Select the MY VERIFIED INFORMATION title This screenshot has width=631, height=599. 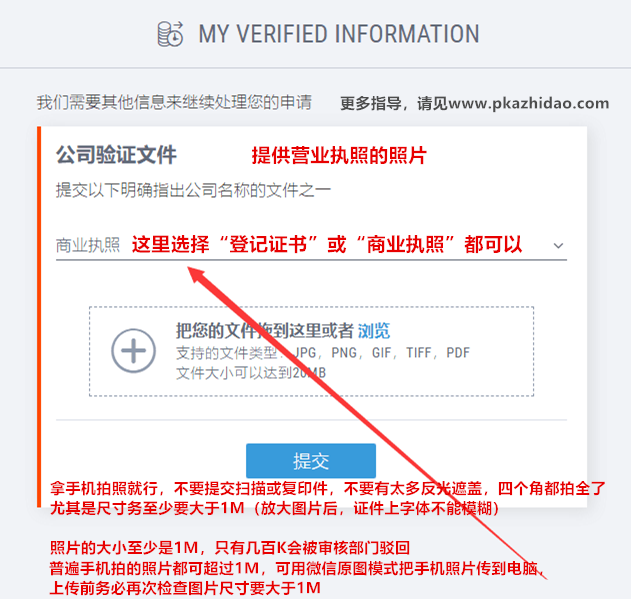pos(339,34)
